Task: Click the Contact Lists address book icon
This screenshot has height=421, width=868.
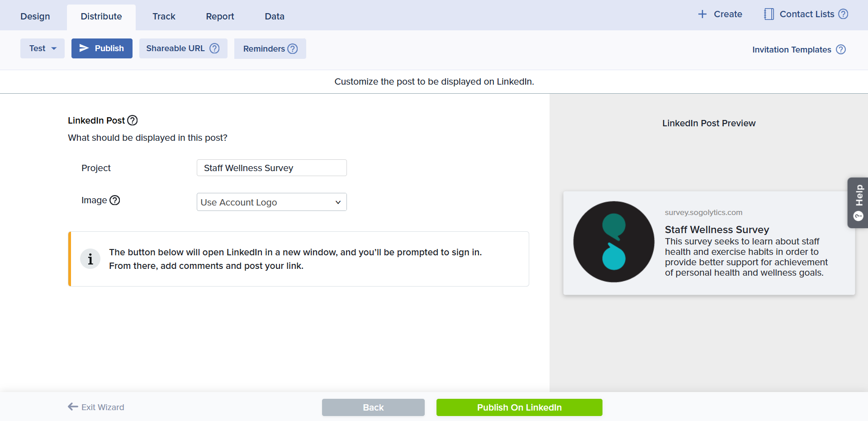Action: 768,14
